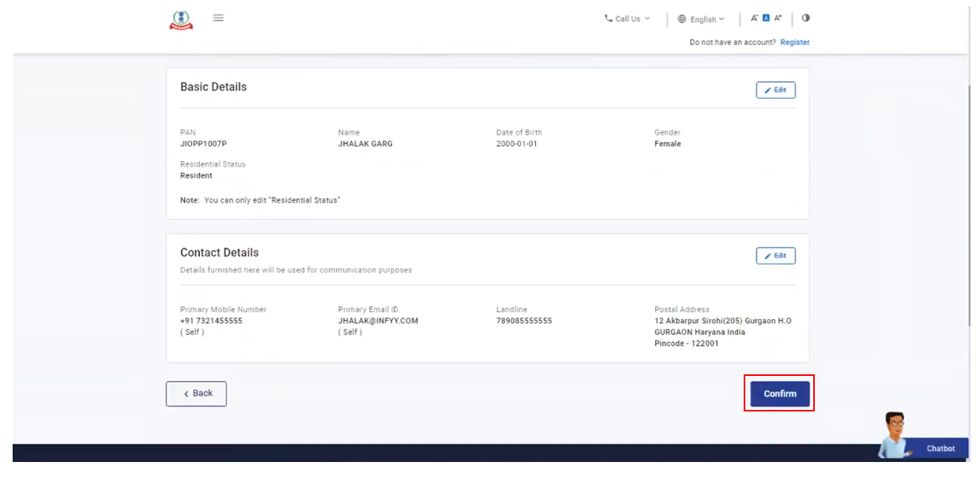980x477 pixels.
Task: Click the globe language icon
Action: click(682, 19)
